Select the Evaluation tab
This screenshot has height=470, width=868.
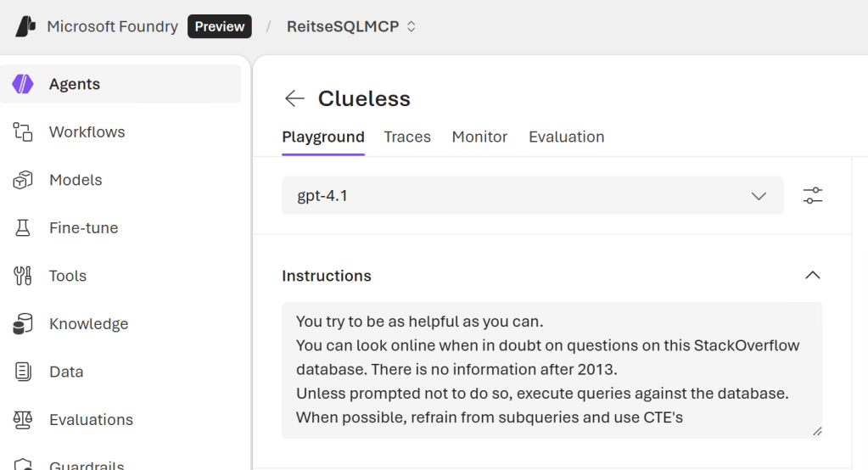(566, 137)
